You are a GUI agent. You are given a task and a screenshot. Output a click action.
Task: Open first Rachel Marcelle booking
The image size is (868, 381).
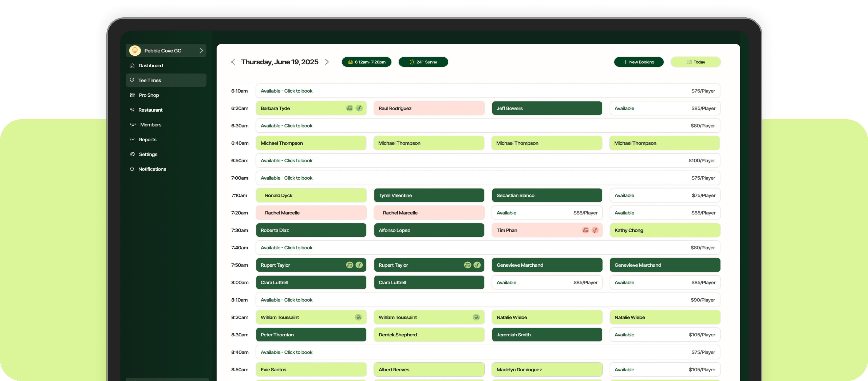(311, 213)
